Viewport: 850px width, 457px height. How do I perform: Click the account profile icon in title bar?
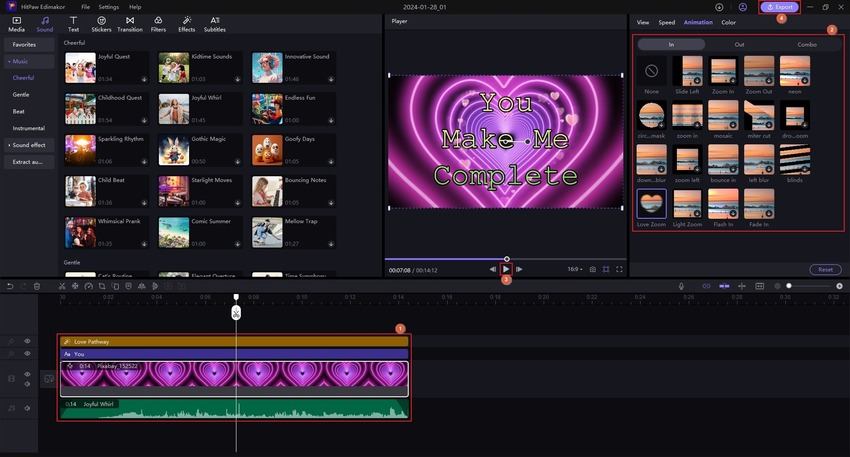click(x=743, y=7)
